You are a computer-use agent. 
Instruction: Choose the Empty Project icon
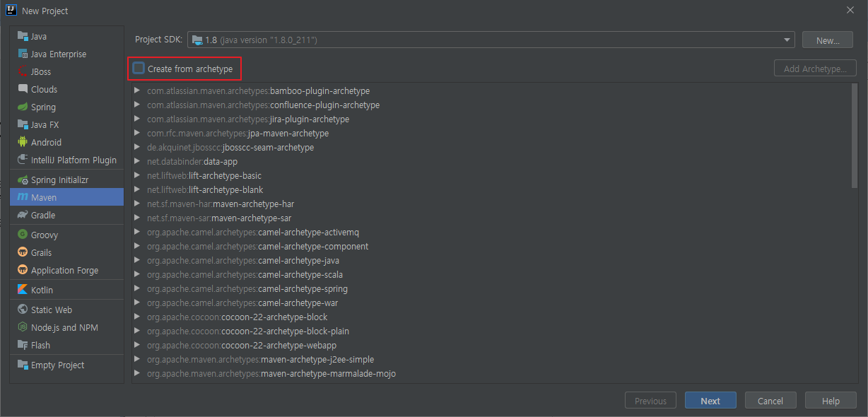[x=23, y=365]
